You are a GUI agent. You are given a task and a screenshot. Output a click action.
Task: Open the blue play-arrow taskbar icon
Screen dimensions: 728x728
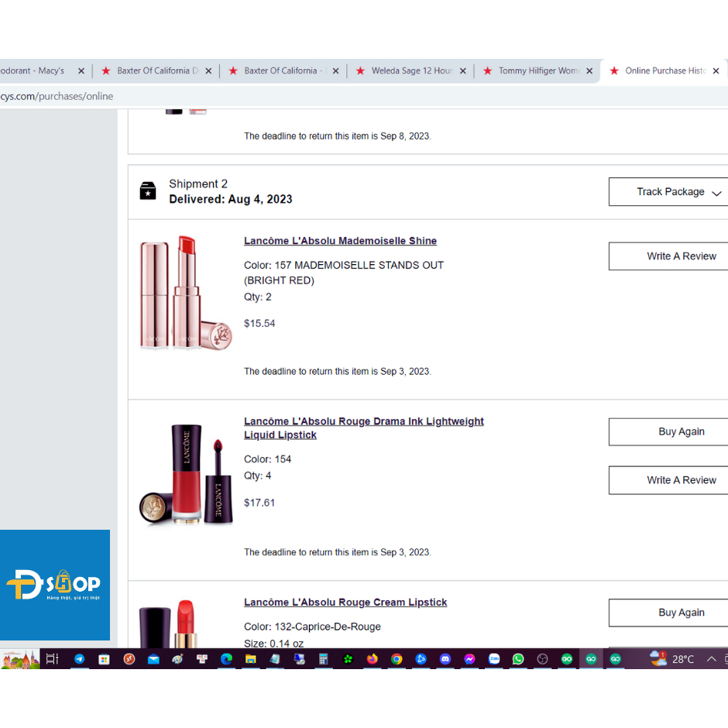coord(421,659)
